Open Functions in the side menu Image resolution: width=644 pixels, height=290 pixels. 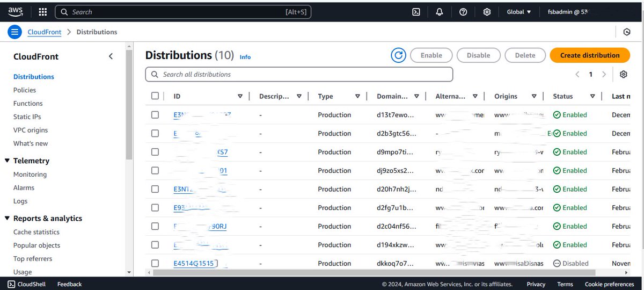pos(28,103)
